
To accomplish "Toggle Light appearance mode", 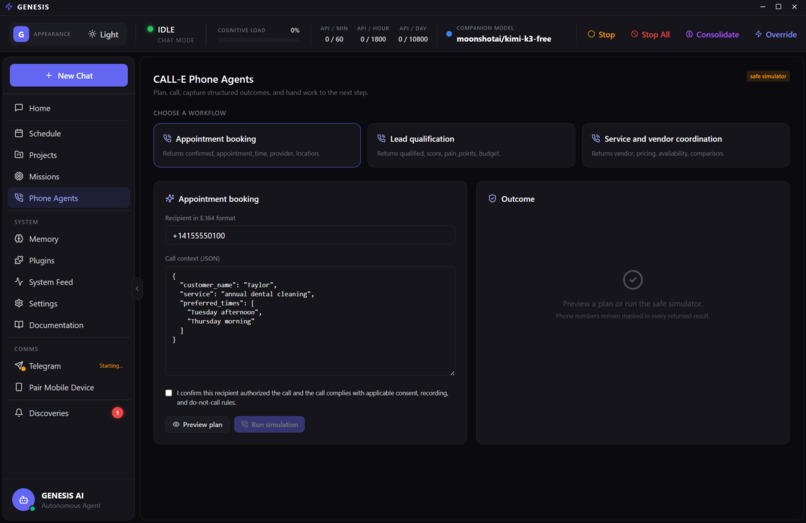I will coord(103,34).
